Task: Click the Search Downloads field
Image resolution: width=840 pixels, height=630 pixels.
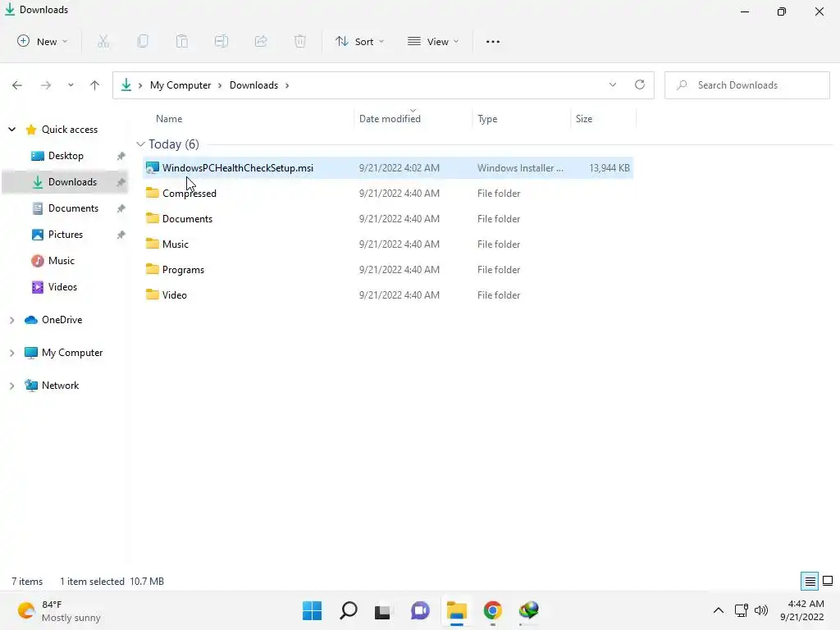Action: click(x=746, y=85)
